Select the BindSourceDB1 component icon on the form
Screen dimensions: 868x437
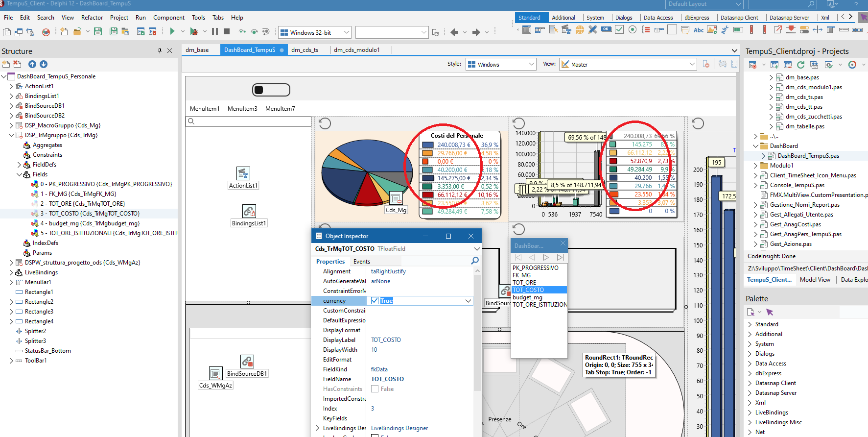click(x=247, y=362)
